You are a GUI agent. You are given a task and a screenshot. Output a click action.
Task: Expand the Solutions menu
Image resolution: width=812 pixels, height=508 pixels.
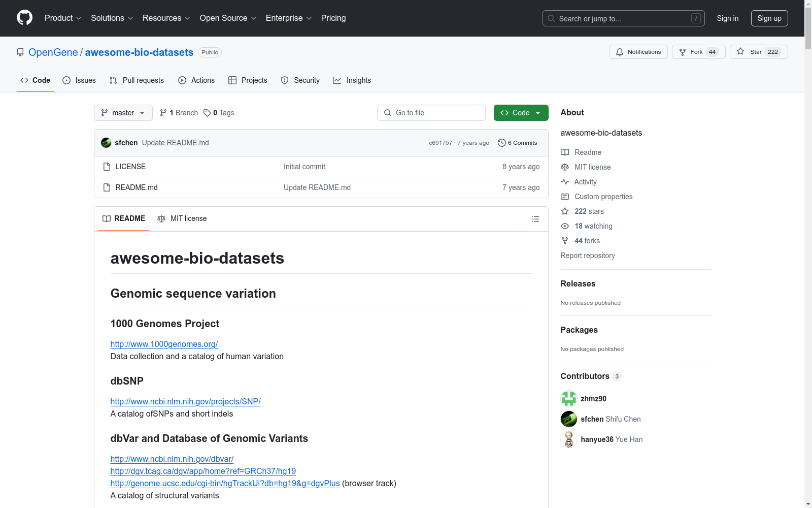112,18
